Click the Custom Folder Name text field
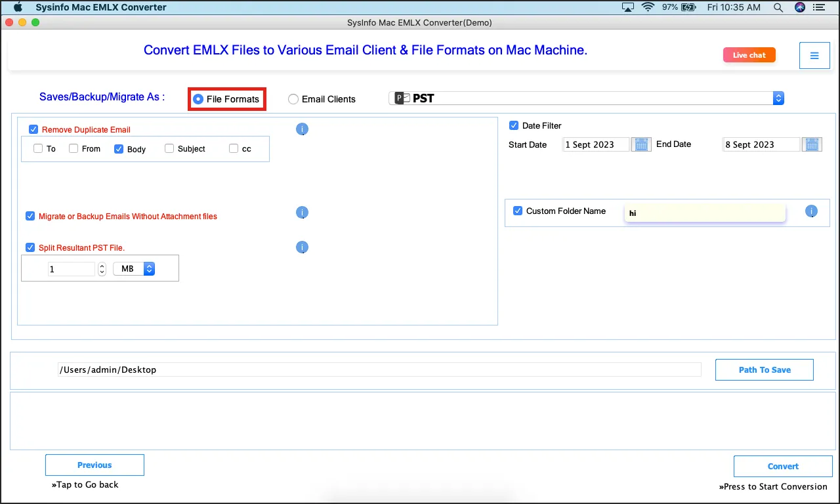The width and height of the screenshot is (840, 504). [705, 213]
